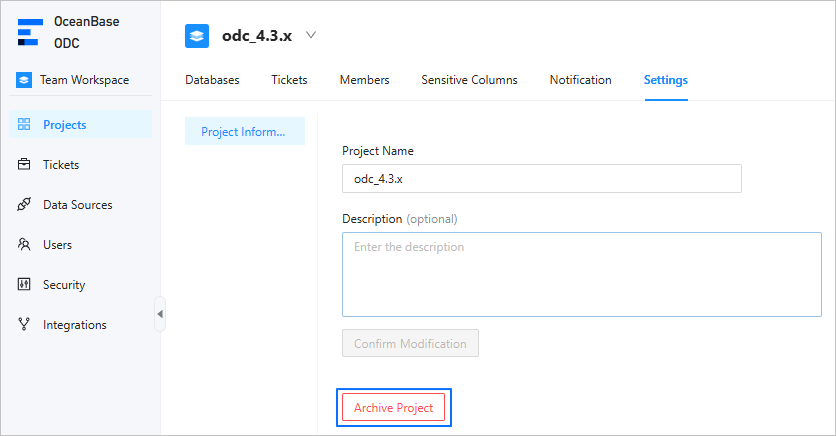
Task: Click the odc_4.3.x project layers icon
Action: pos(197,36)
